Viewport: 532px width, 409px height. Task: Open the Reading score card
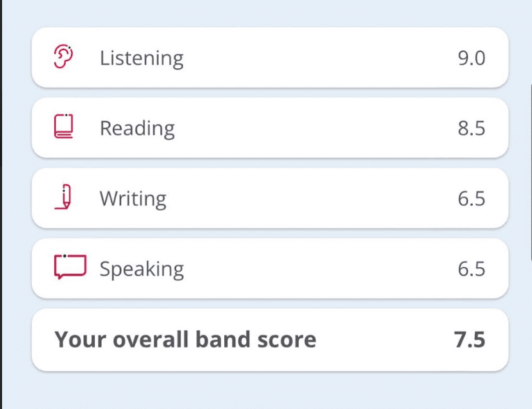tap(270, 128)
